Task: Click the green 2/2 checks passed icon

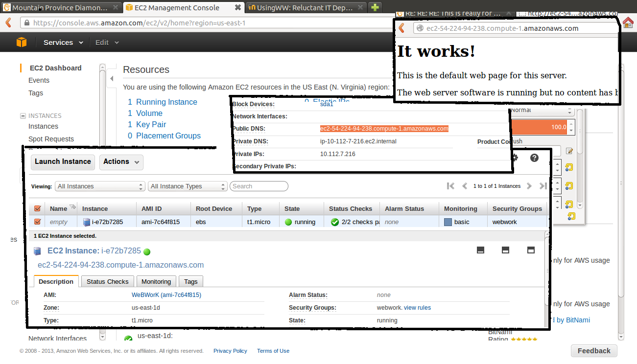Action: click(335, 222)
